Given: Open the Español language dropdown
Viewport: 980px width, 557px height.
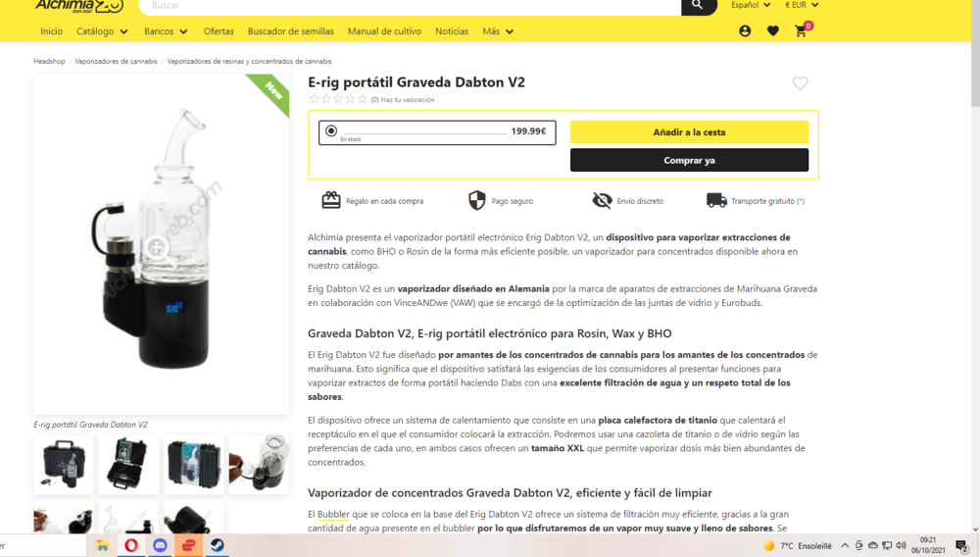Looking at the screenshot, I should 751,5.
